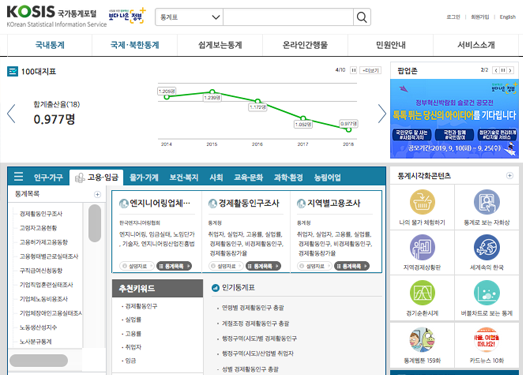Open 경기순환시계 icon

pos(422,293)
